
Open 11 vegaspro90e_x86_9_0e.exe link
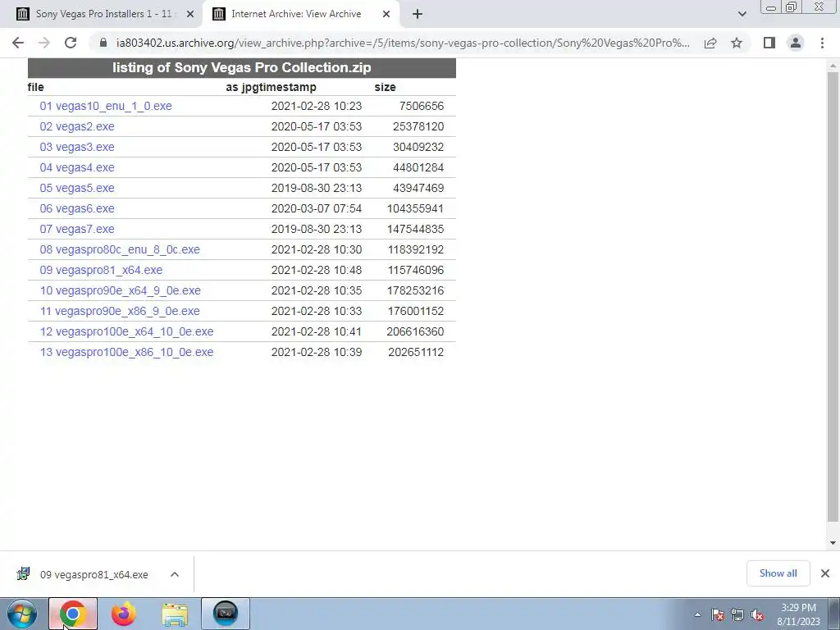pos(120,311)
